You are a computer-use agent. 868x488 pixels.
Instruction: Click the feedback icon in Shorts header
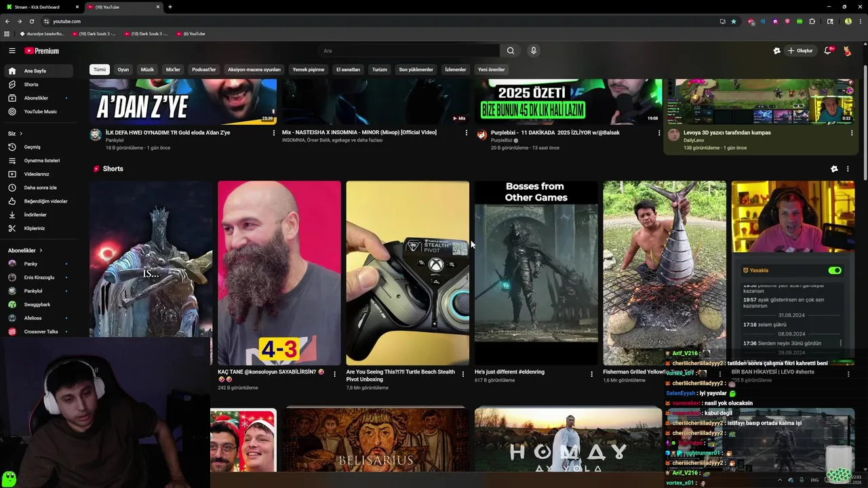pyautogui.click(x=834, y=169)
